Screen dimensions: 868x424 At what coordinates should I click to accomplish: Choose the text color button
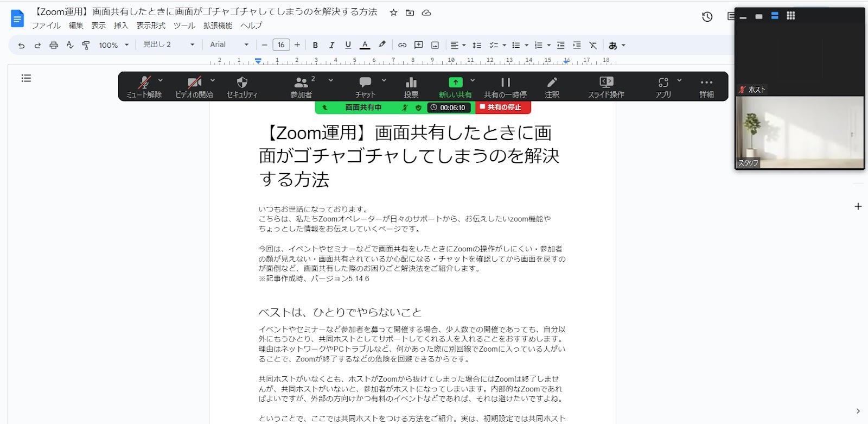365,45
